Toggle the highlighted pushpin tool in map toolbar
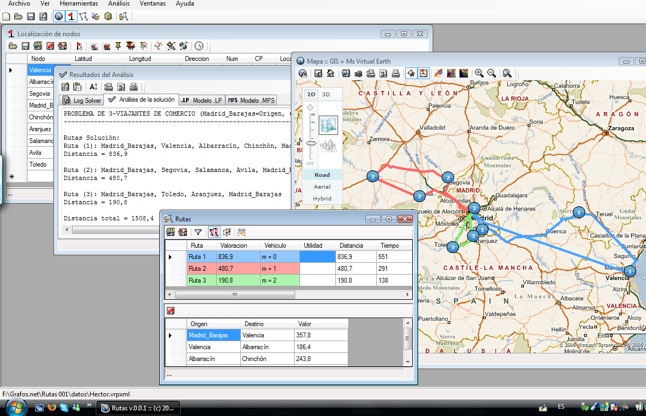The width and height of the screenshot is (646, 416). click(411, 73)
